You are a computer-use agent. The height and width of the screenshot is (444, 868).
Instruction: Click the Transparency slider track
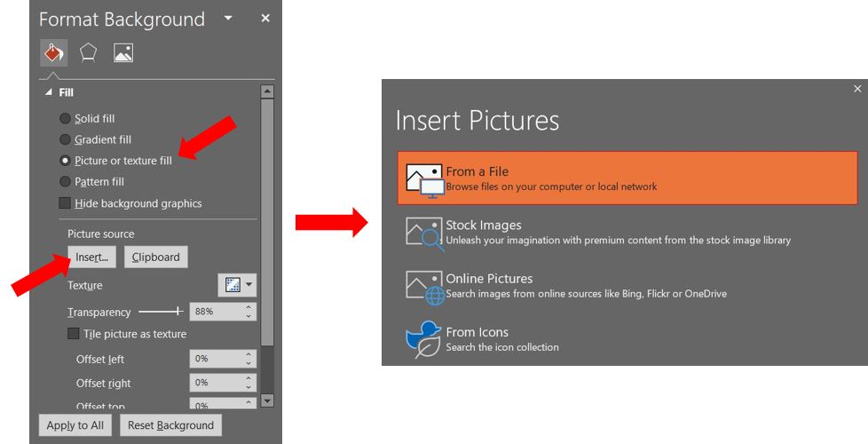[161, 312]
